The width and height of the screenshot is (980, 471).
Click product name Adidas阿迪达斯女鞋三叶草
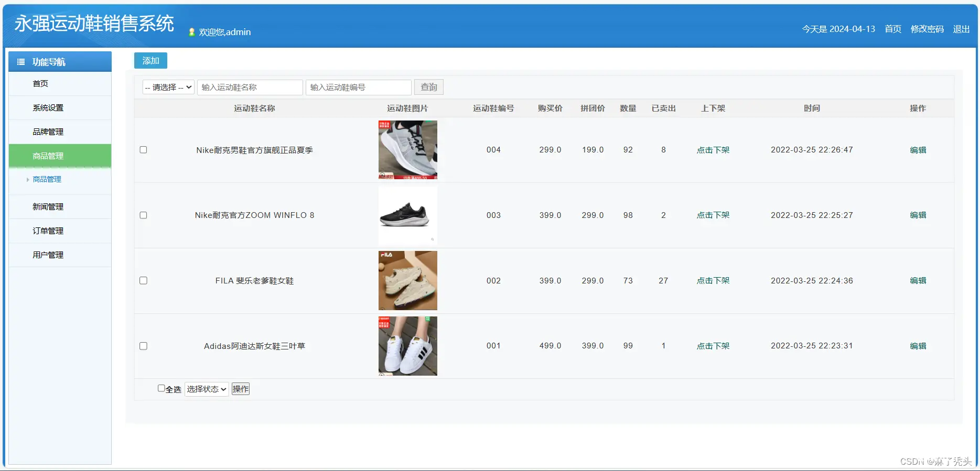click(x=254, y=346)
